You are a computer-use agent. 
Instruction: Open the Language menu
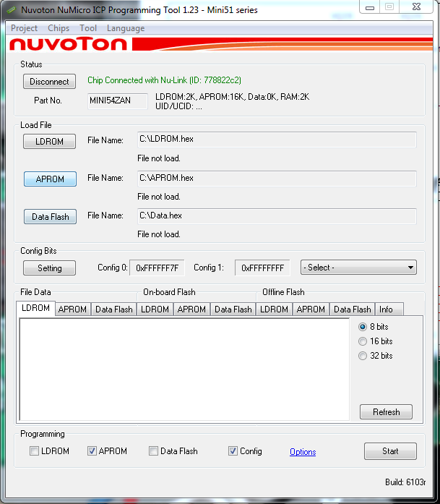[x=126, y=28]
